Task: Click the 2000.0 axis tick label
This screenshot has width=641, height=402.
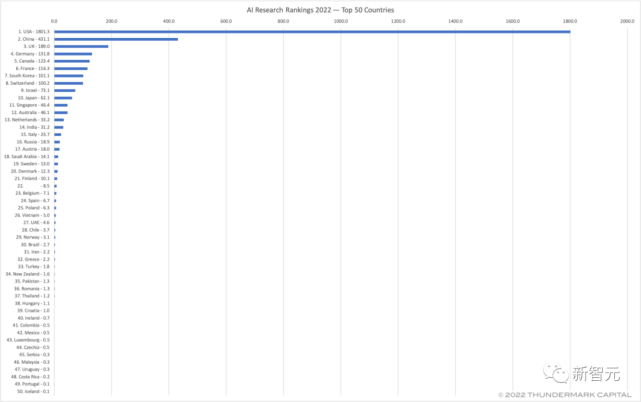Action: [627, 21]
